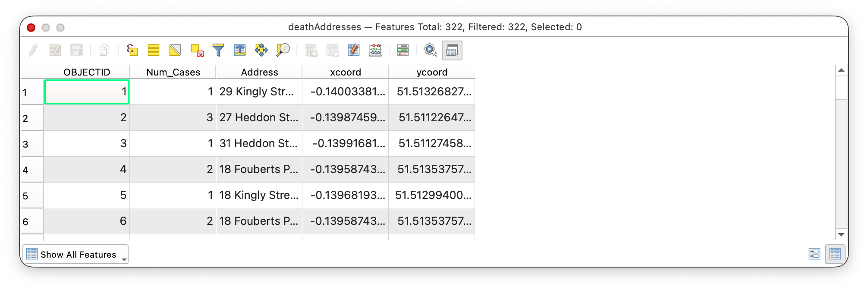Pan map to selected rows

coord(261,50)
